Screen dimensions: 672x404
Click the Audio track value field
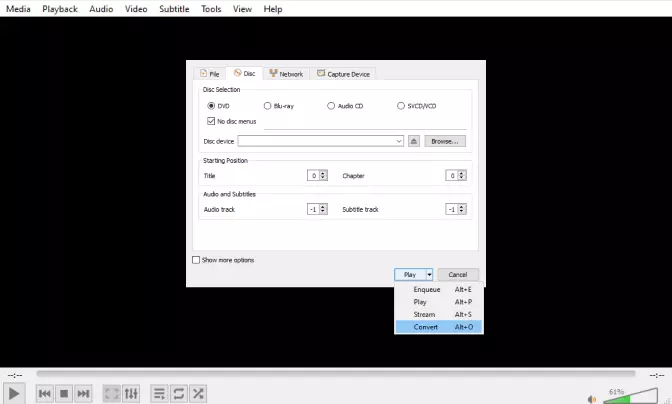click(x=313, y=209)
